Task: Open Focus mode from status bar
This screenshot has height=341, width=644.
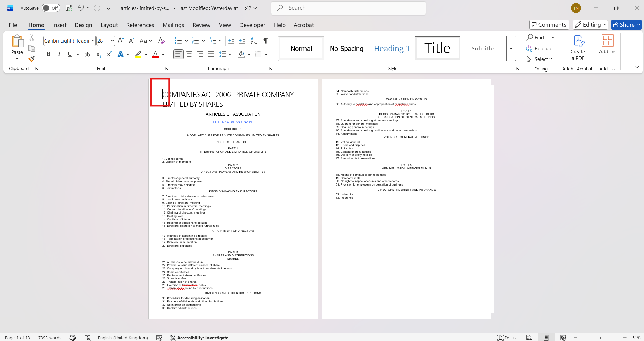Action: 507,338
